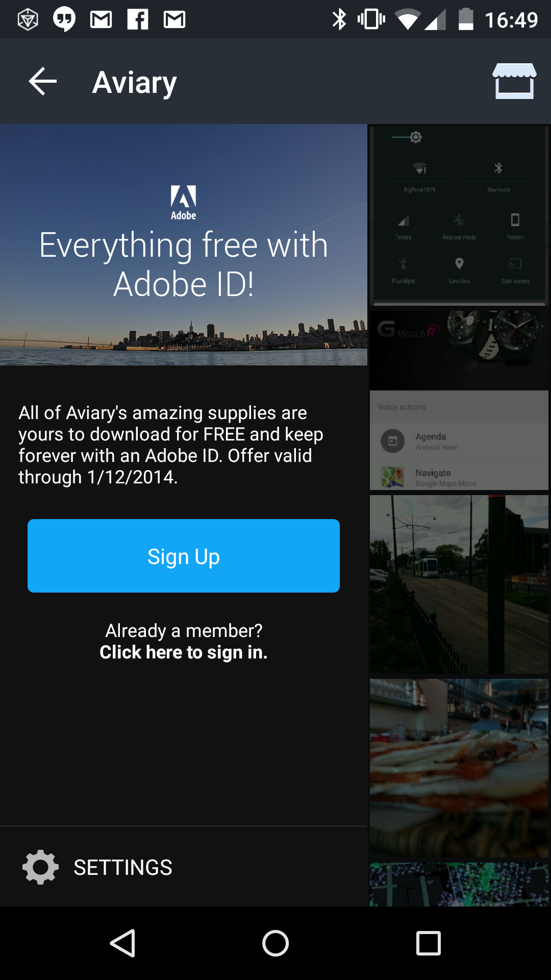Select the quick settings screenshot thumbnail
Image resolution: width=551 pixels, height=980 pixels.
point(459,216)
